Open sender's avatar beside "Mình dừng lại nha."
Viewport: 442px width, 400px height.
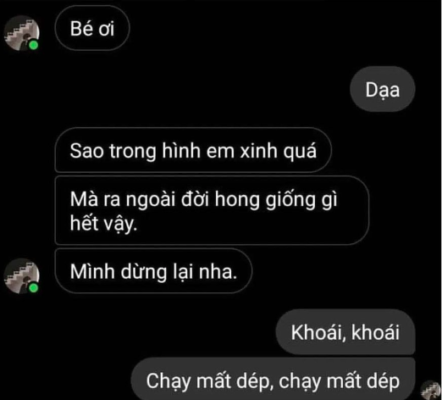point(21,276)
